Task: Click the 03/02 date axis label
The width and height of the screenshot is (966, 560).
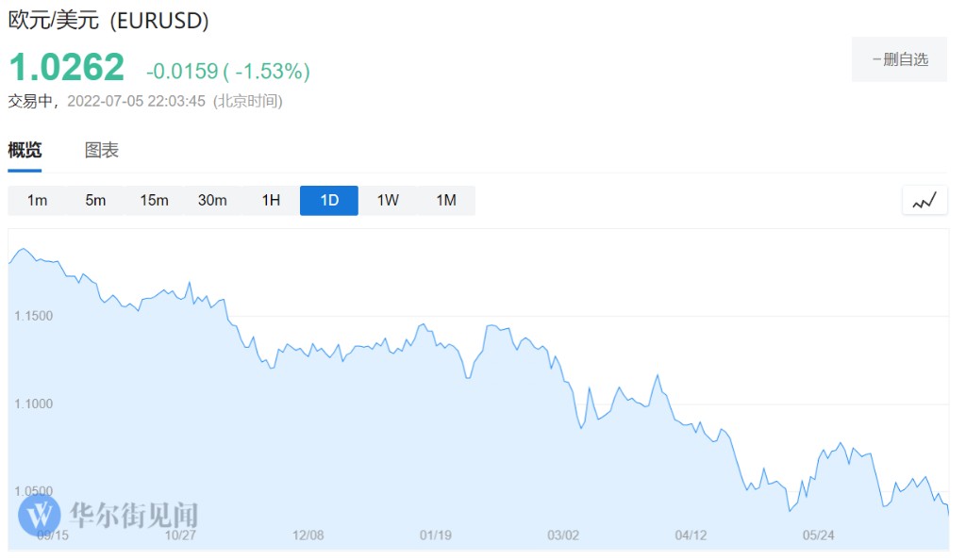Action: 562,535
